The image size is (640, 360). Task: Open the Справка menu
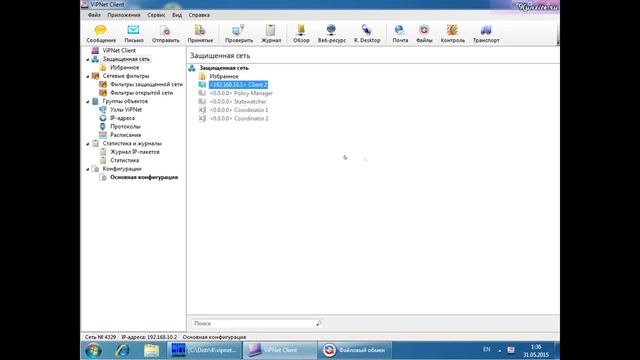(199, 15)
